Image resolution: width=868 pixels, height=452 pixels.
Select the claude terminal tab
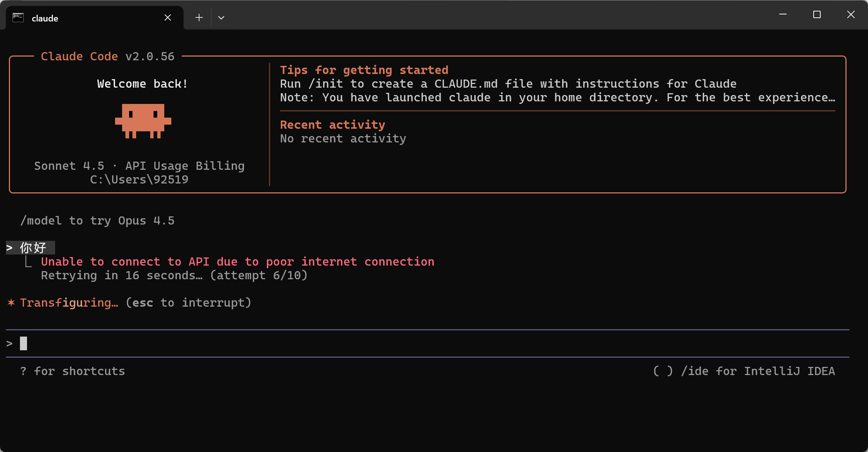coord(94,18)
